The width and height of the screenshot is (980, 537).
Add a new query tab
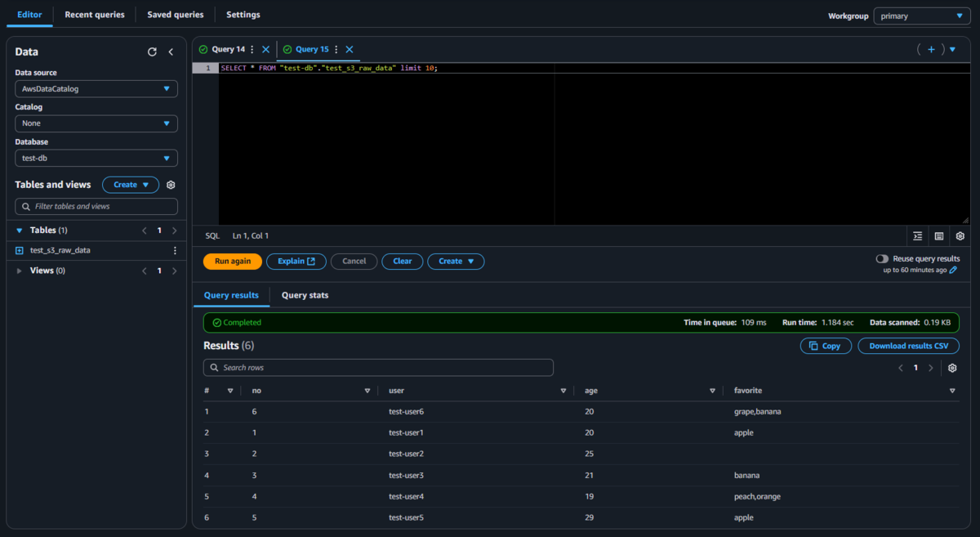pos(931,50)
